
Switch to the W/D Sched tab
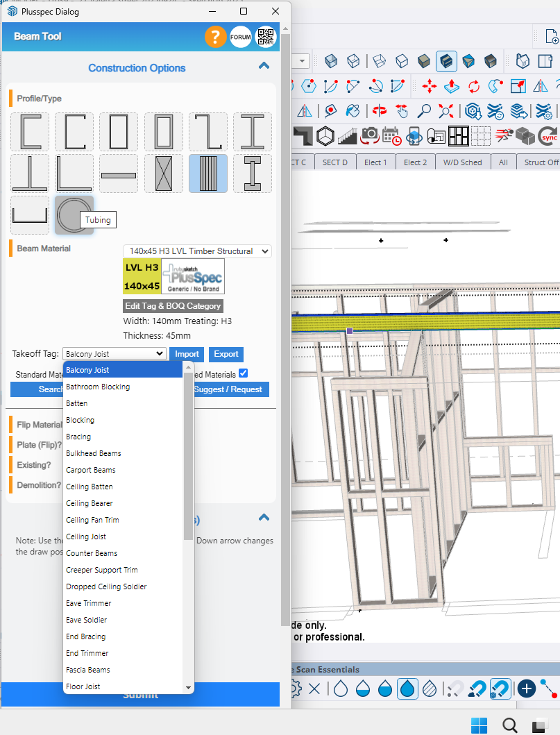pyautogui.click(x=462, y=162)
